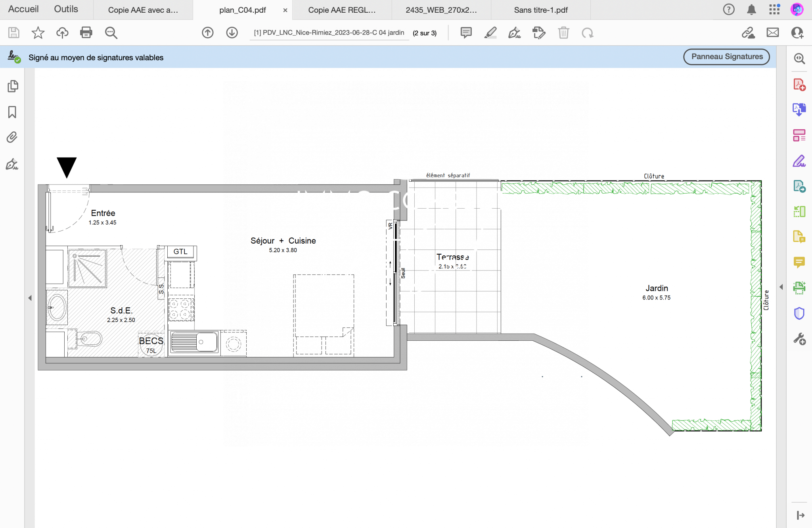Select the sign document pen tool
This screenshot has height=528, width=812.
click(x=515, y=33)
